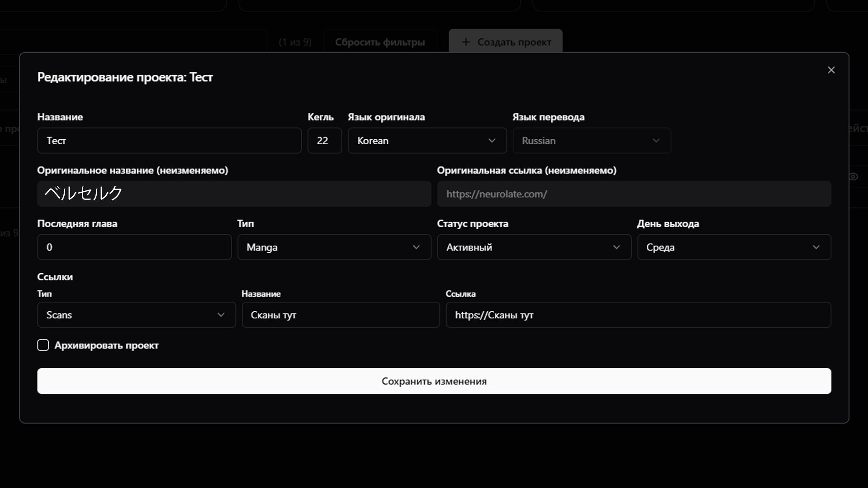The width and height of the screenshot is (868, 488).
Task: Open the link type Scans dropdown
Action: pyautogui.click(x=136, y=315)
